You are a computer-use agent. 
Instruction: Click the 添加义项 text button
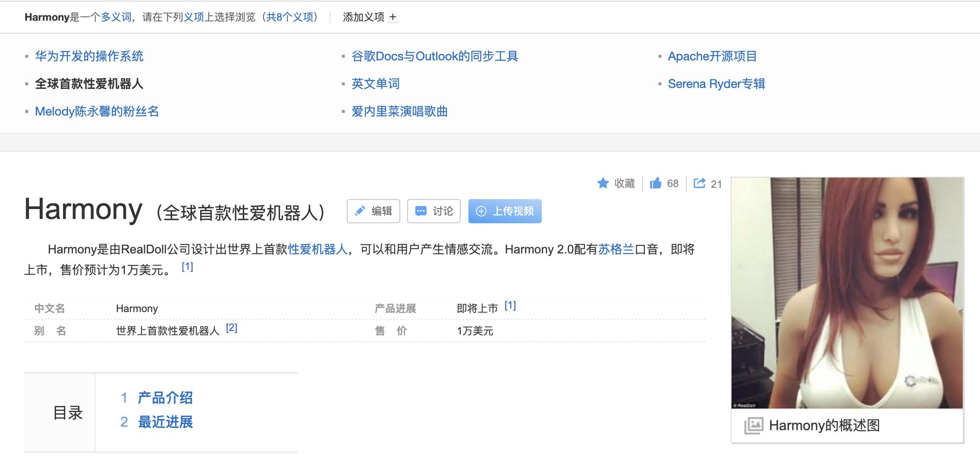[363, 17]
